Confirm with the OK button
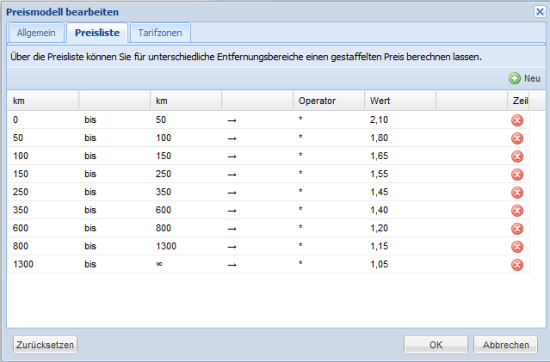This screenshot has width=550, height=362. (436, 345)
